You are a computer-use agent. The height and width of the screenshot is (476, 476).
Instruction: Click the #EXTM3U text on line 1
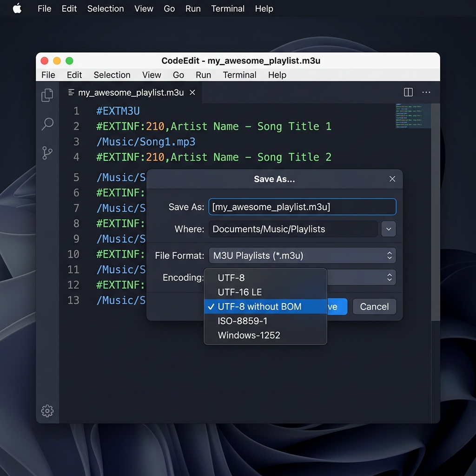point(118,111)
